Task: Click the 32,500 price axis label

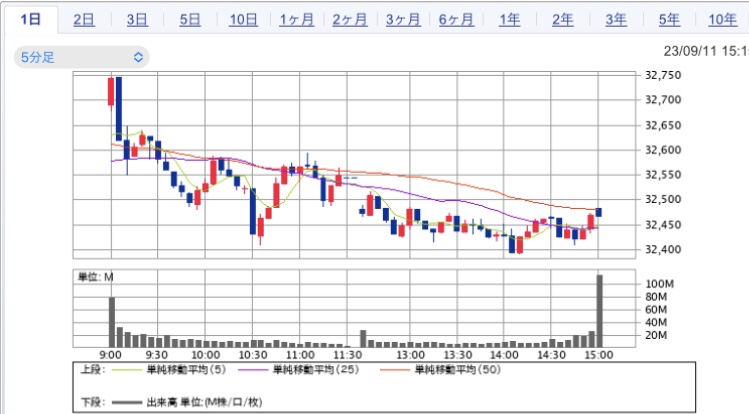Action: (663, 199)
